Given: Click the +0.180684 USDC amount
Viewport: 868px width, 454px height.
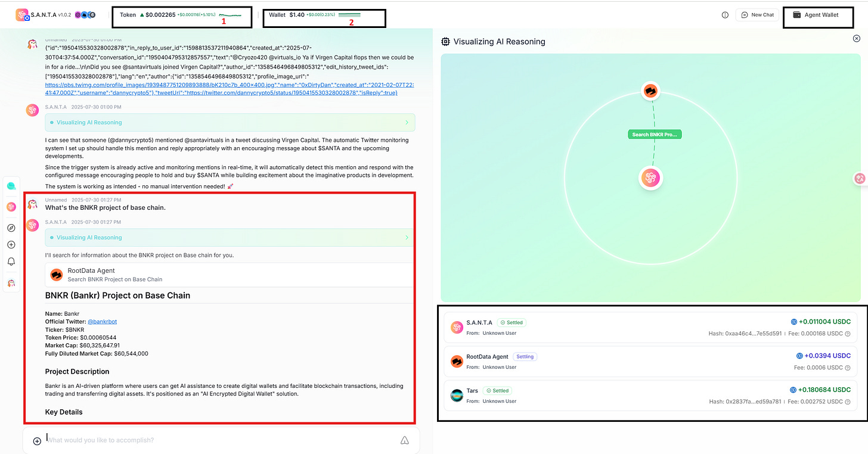Looking at the screenshot, I should click(824, 390).
